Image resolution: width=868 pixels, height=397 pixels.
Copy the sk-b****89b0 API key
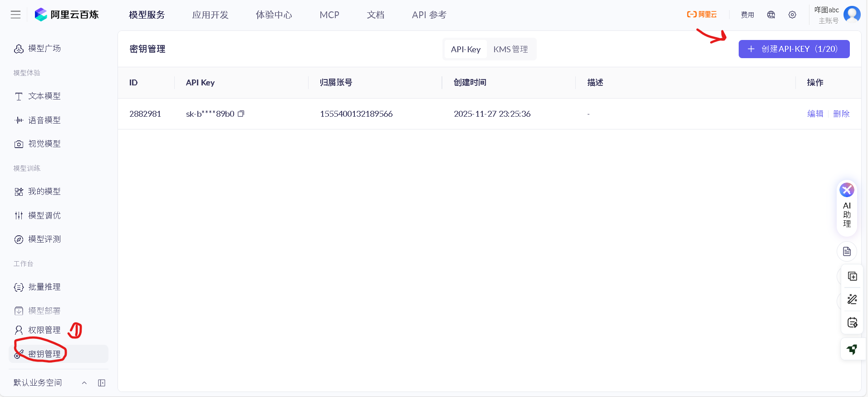(x=241, y=114)
